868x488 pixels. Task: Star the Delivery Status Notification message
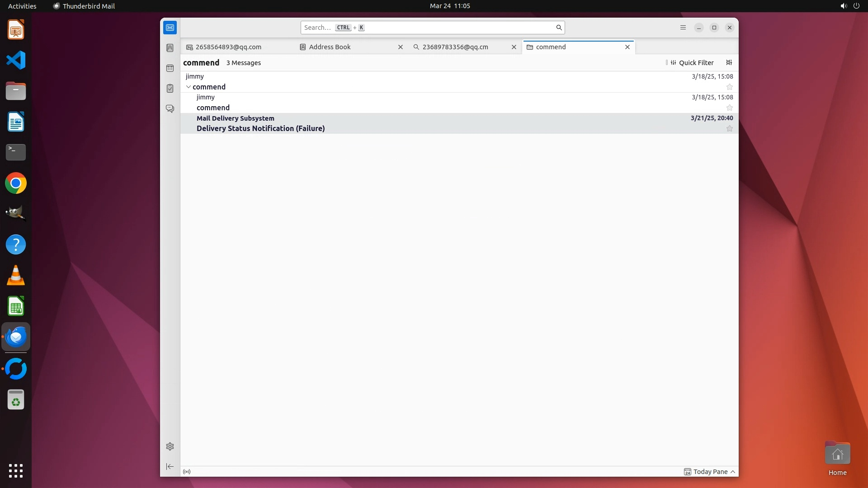[729, 129]
